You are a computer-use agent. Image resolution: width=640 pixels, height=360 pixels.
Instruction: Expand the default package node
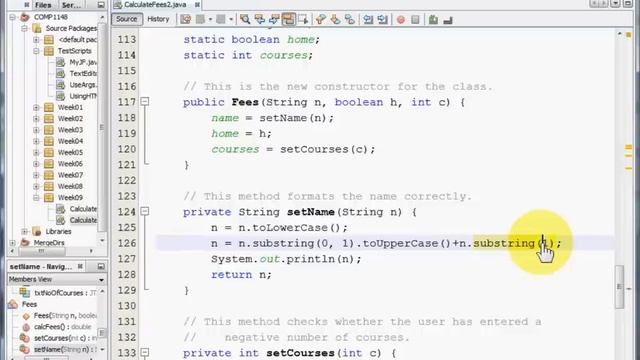coord(36,40)
